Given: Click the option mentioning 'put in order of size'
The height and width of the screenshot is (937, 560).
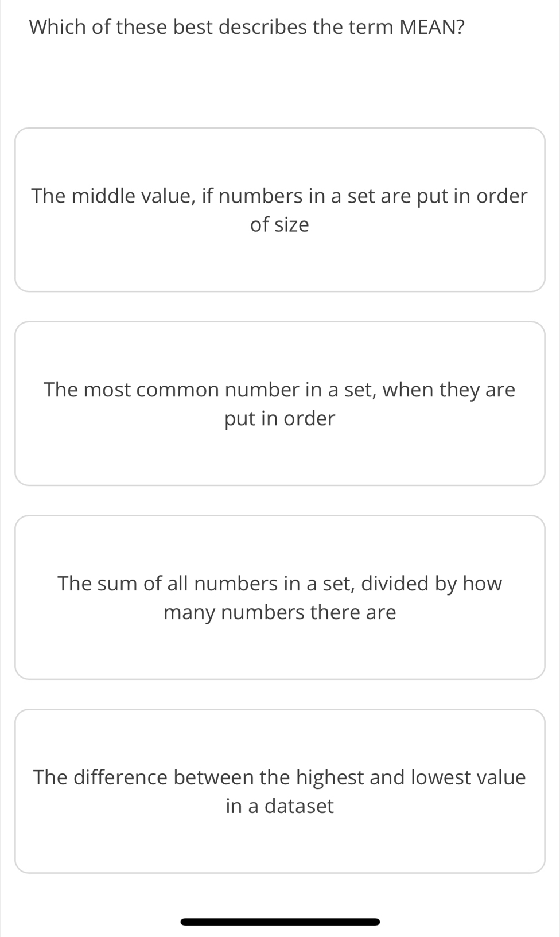Looking at the screenshot, I should (x=280, y=209).
